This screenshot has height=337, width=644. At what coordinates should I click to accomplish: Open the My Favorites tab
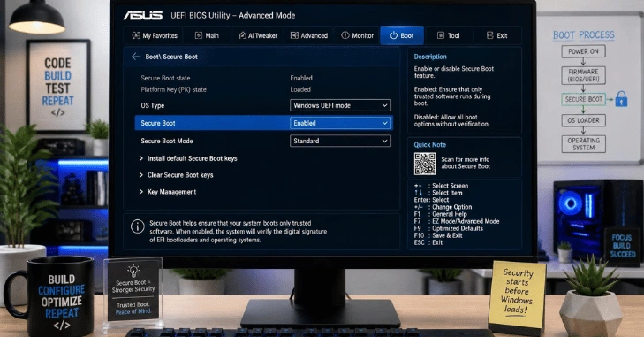[x=154, y=35]
